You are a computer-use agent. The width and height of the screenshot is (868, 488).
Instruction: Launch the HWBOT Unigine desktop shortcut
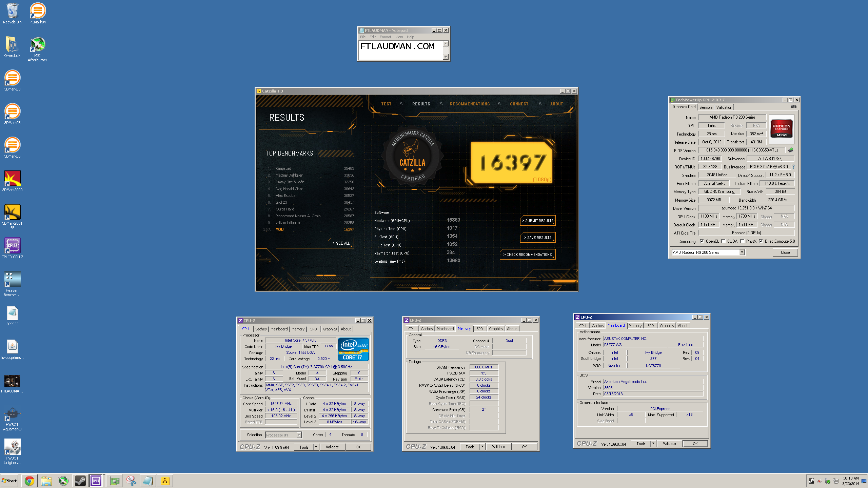(x=12, y=452)
